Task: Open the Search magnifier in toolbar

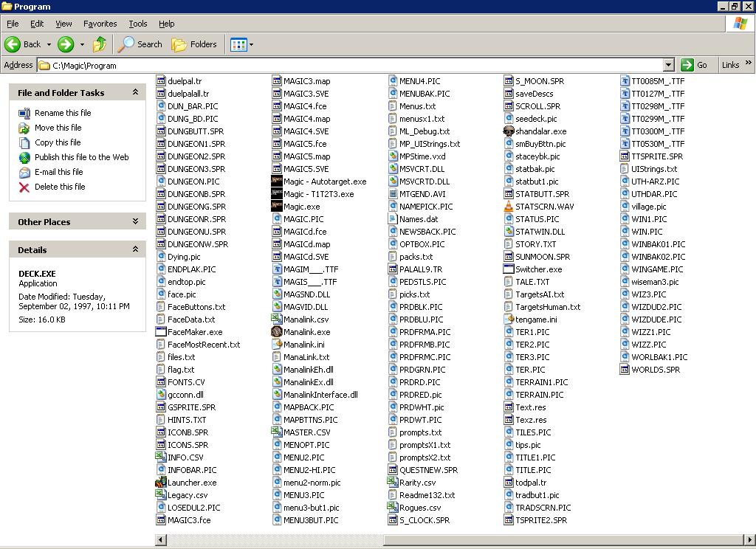Action: (126, 44)
